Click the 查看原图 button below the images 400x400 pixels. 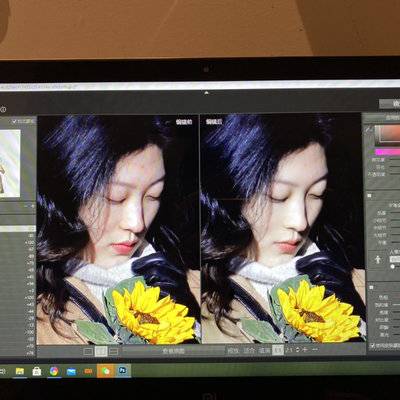tap(173, 351)
